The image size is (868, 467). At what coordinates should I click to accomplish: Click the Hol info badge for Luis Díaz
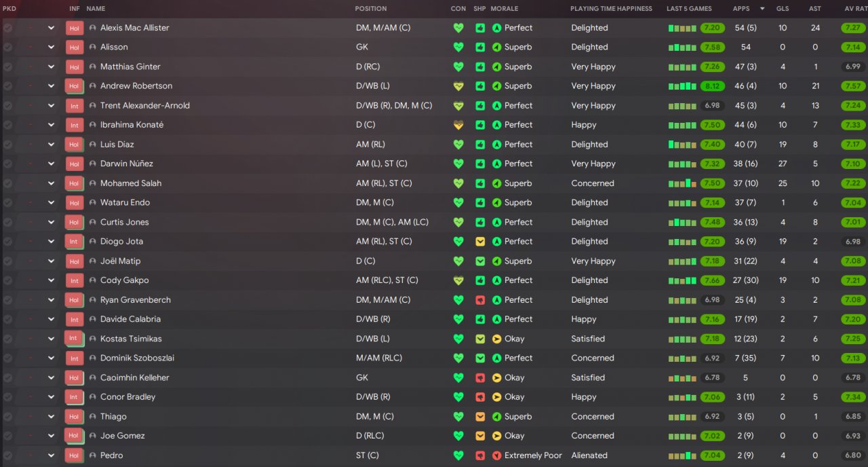click(x=74, y=145)
